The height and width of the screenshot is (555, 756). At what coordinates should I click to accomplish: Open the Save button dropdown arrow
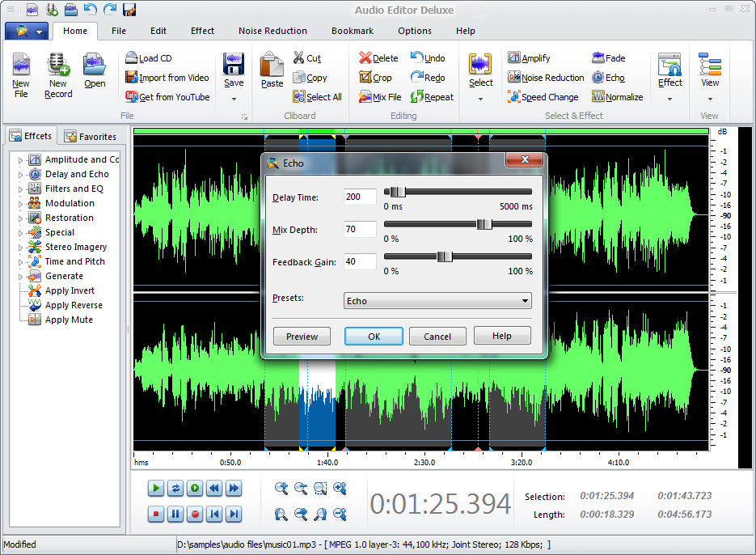234,99
